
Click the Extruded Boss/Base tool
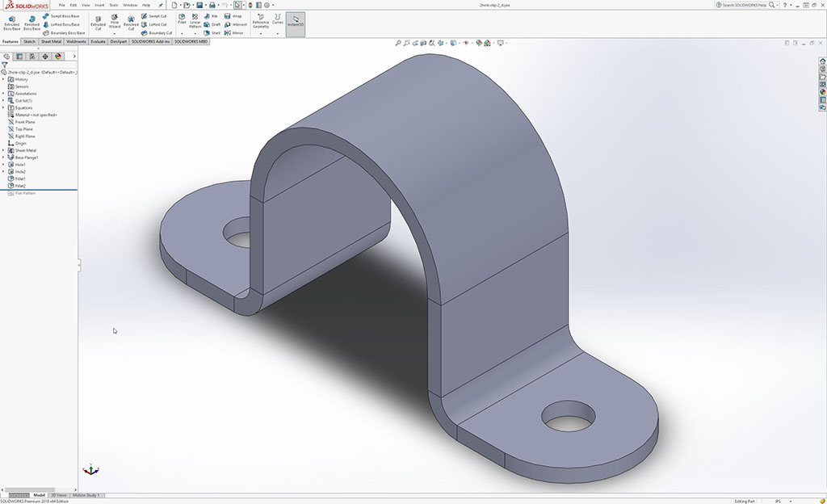click(12, 21)
